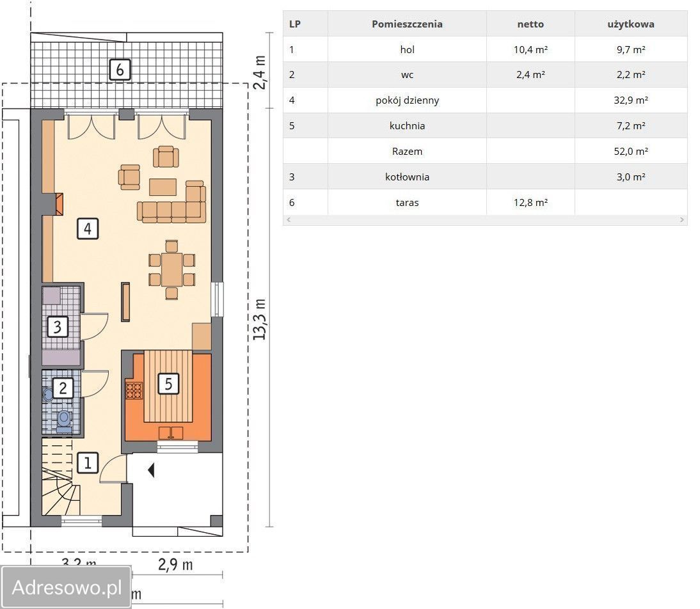Viewport: 700px width, 609px height.
Task: Click the toilet symbol in the WC
Action: [64, 422]
